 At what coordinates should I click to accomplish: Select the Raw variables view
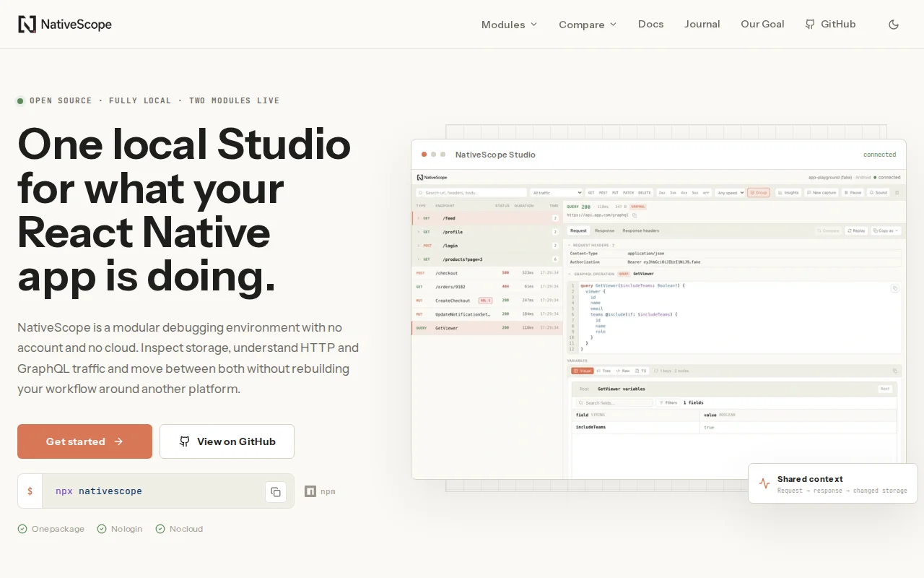(x=623, y=371)
